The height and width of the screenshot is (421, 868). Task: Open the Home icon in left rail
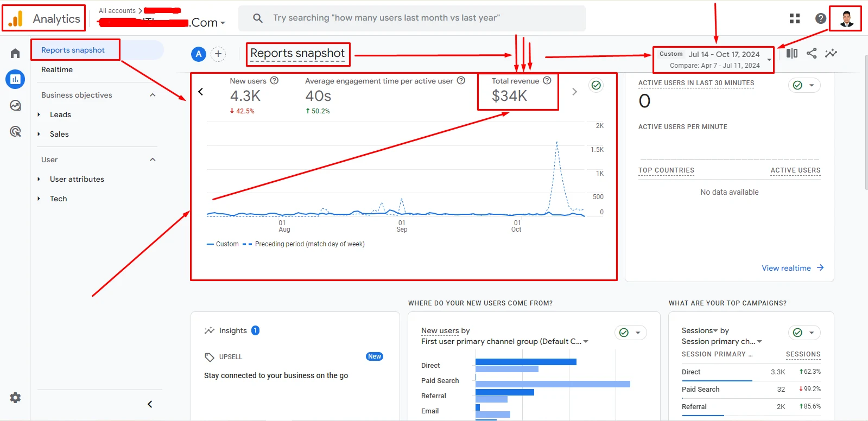(15, 53)
